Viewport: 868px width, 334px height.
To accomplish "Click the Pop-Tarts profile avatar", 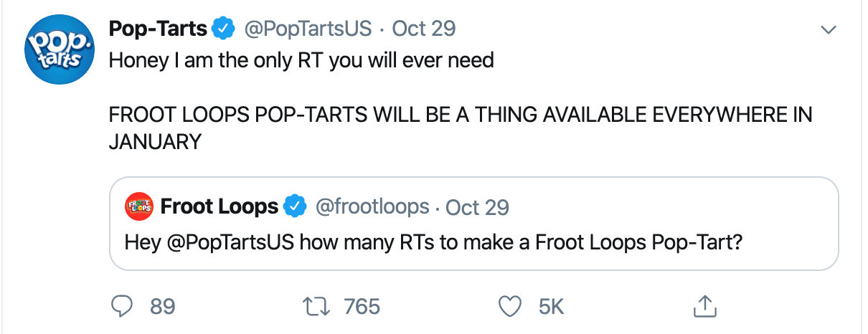I will point(55,52).
